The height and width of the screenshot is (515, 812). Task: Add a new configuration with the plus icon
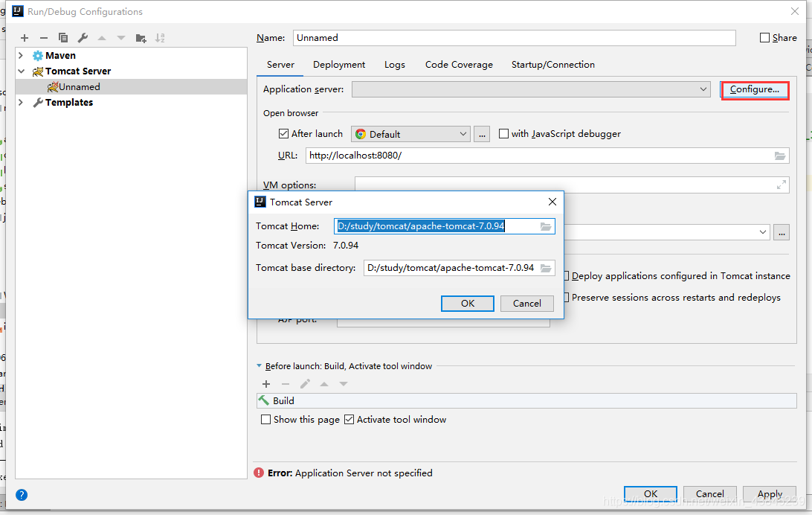(x=25, y=38)
